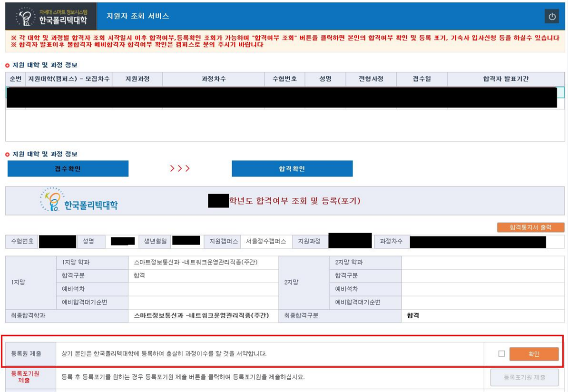Click the 한국폴리텍대학 logo in the banner
The height and width of the screenshot is (392, 568).
78,200
